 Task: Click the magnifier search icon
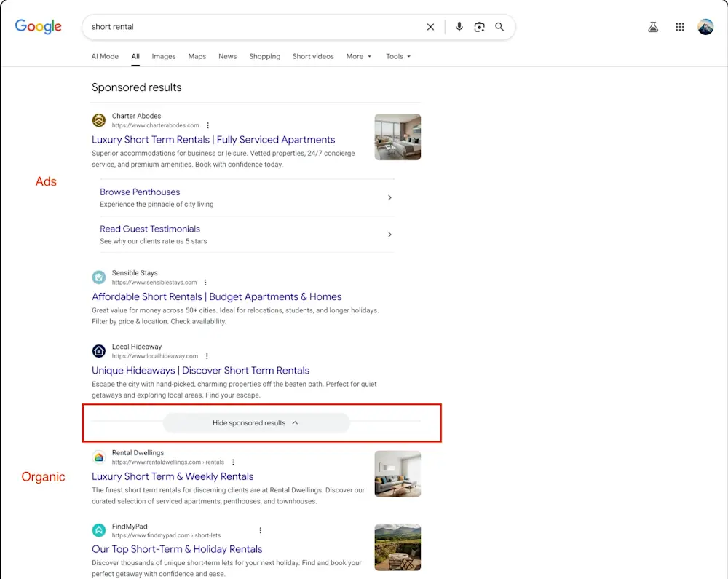(499, 27)
